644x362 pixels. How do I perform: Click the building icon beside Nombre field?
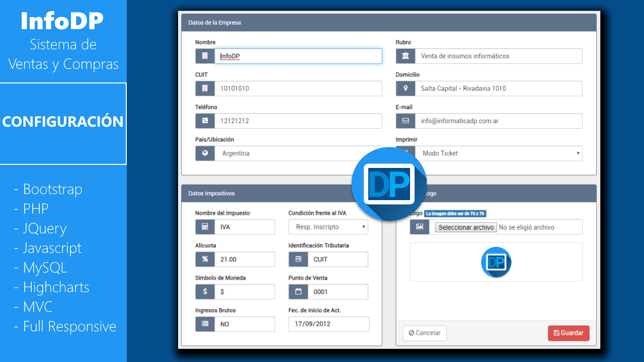[x=205, y=56]
